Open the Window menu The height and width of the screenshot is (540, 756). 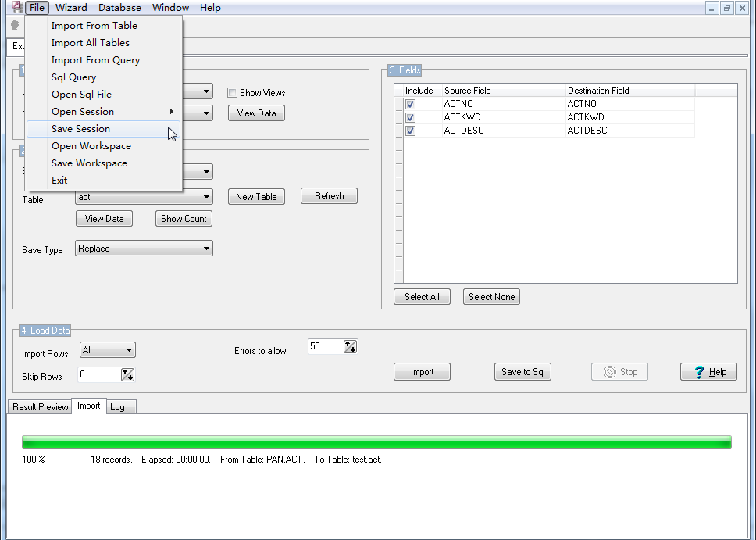tap(170, 8)
